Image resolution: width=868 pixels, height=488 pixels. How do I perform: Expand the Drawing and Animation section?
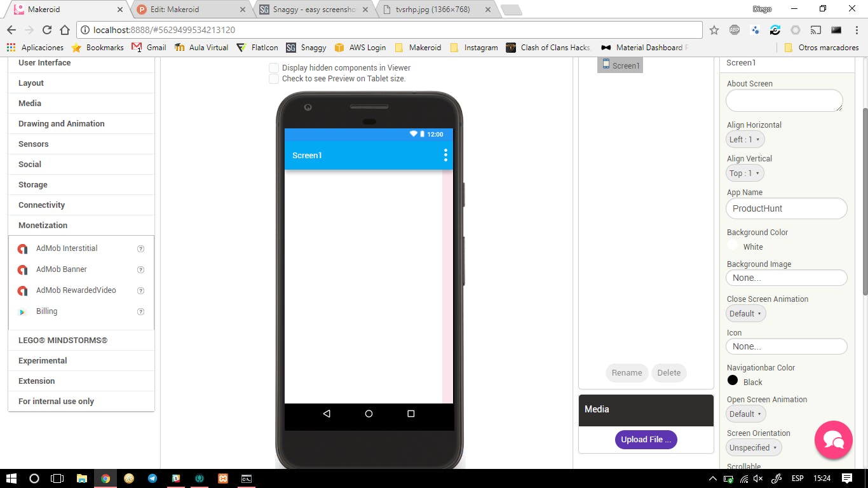81,124
